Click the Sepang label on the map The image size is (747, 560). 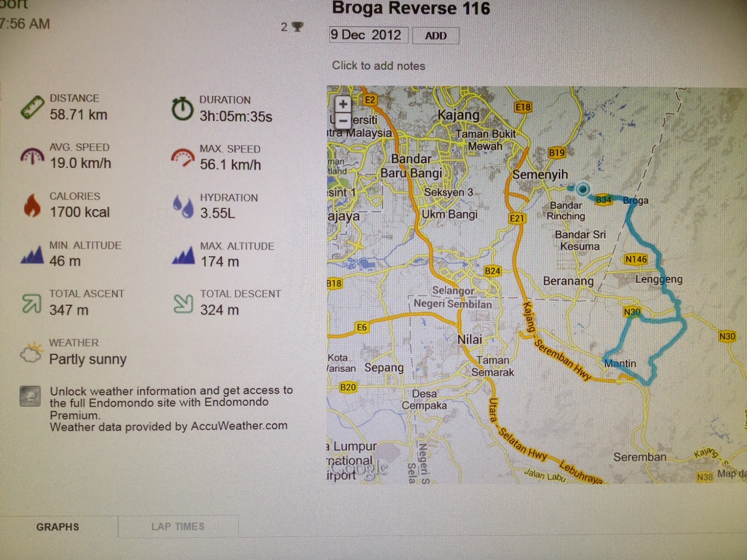click(x=384, y=368)
